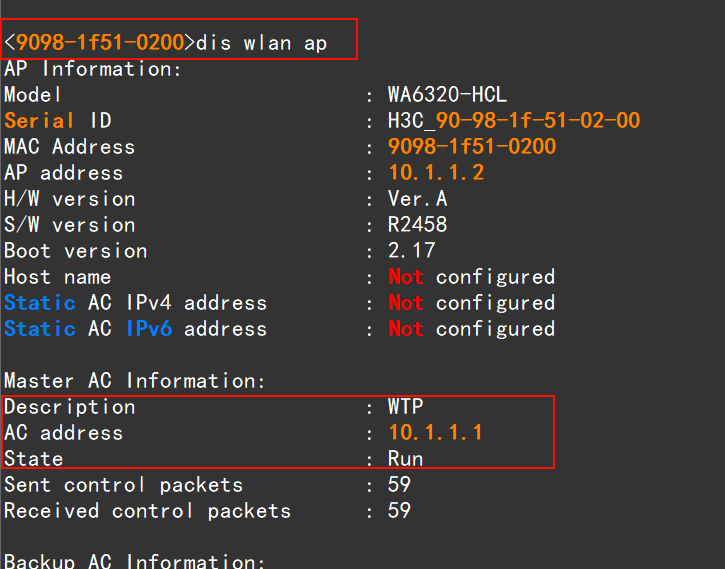Screen dimensions: 725x569
Task: Click the serial ID value H3C_90-98-1f-51-02-00
Action: pos(514,121)
